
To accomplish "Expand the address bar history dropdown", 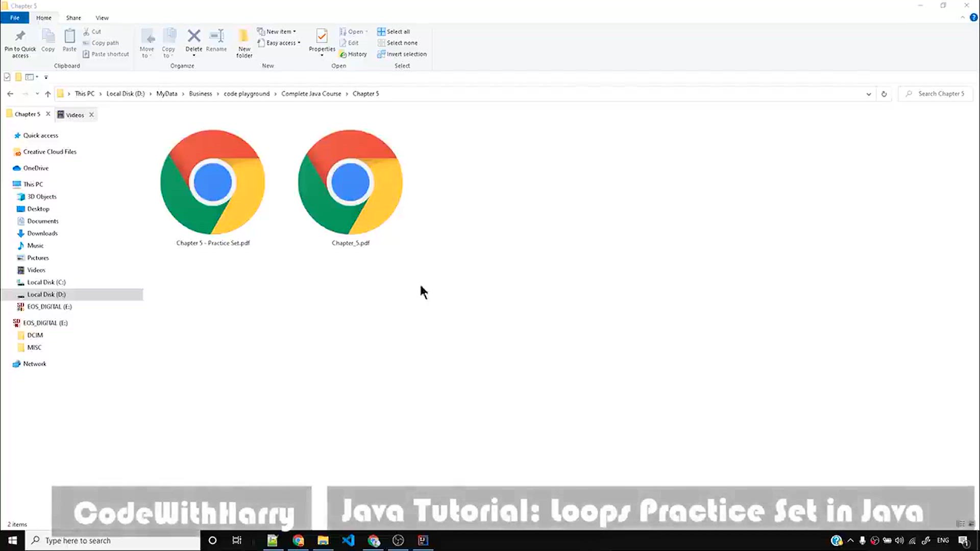I will coord(869,94).
